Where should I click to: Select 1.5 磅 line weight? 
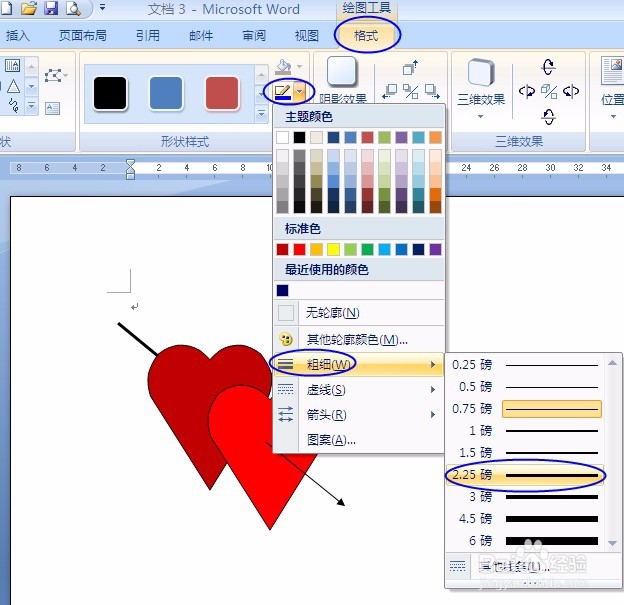point(525,453)
